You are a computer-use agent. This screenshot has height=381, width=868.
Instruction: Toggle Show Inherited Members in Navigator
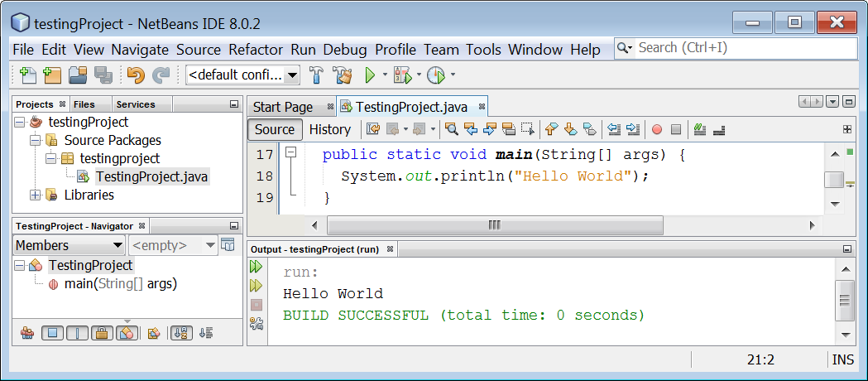coord(27,333)
